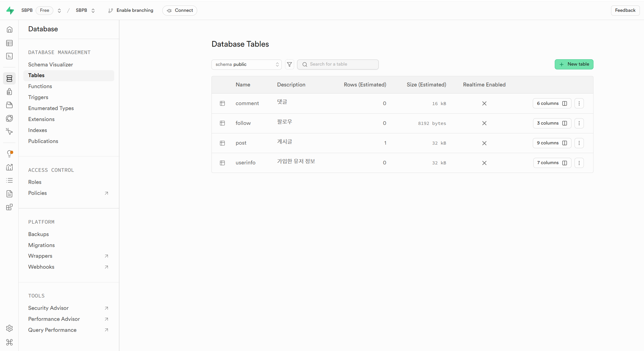
Task: Open Project Settings gear icon
Action: tap(9, 328)
